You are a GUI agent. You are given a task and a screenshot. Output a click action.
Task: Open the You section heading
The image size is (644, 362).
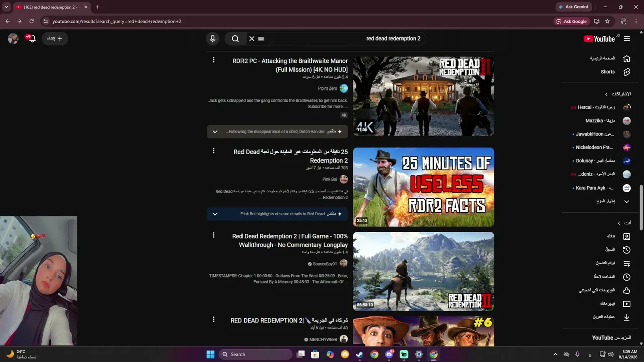(624, 223)
